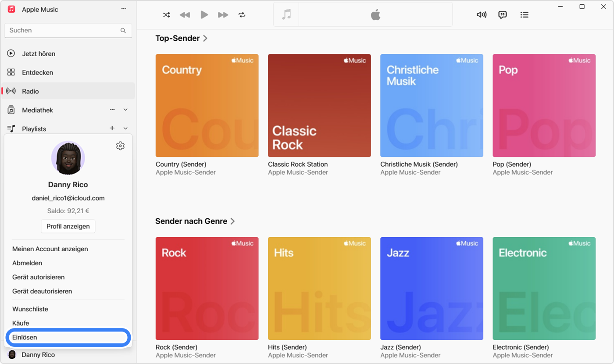Image resolution: width=614 pixels, height=364 pixels.
Task: Expand the Playlists section chevron
Action: [x=125, y=128]
